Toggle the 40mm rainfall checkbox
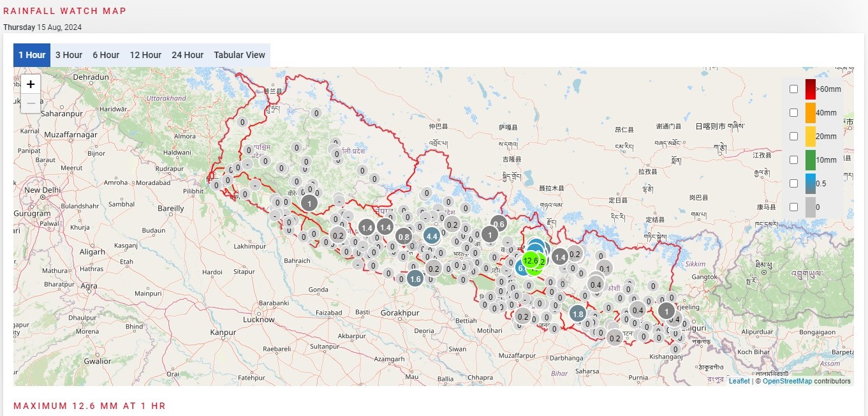This screenshot has height=416, width=868. pyautogui.click(x=793, y=112)
